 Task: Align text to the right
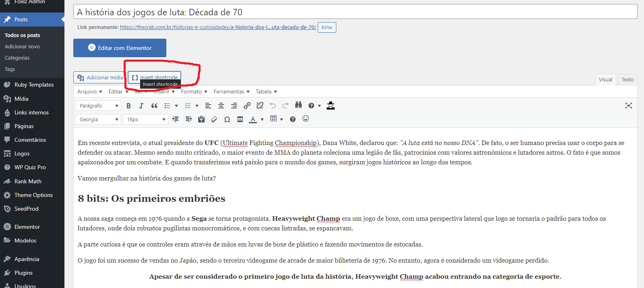(234, 106)
